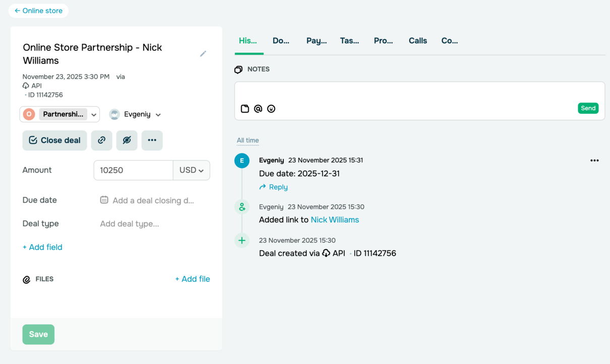Click the edit pencil beside deal title
This screenshot has height=364, width=610.
point(203,53)
